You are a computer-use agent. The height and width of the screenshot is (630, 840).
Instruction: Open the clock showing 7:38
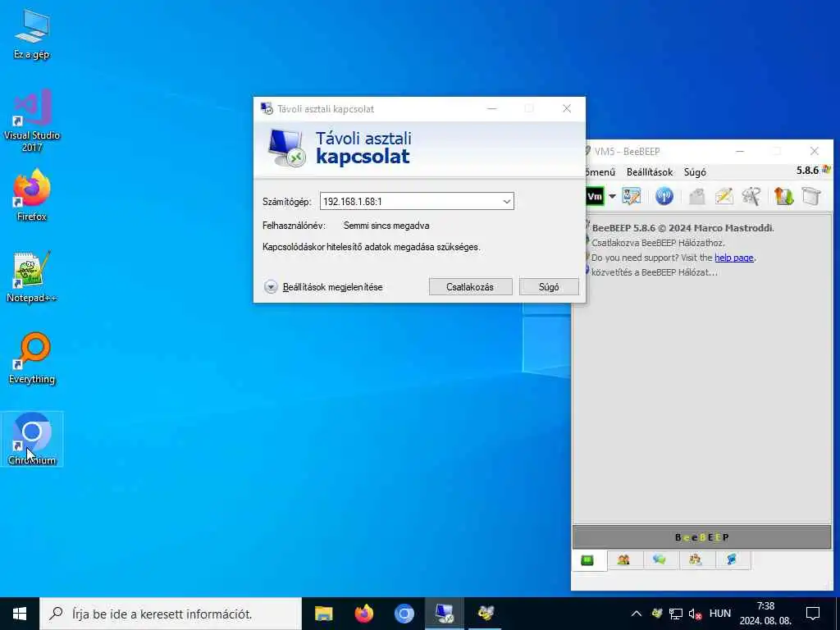click(765, 614)
